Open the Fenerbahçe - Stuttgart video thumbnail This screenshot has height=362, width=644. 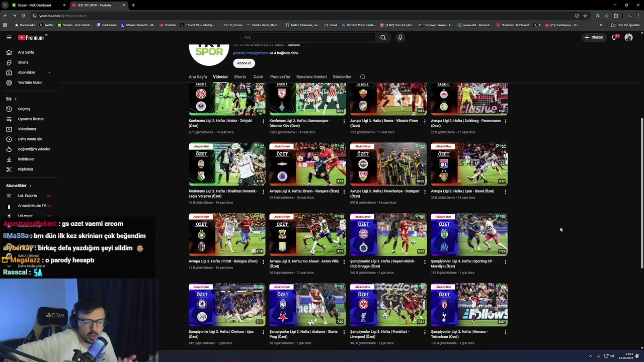click(388, 164)
